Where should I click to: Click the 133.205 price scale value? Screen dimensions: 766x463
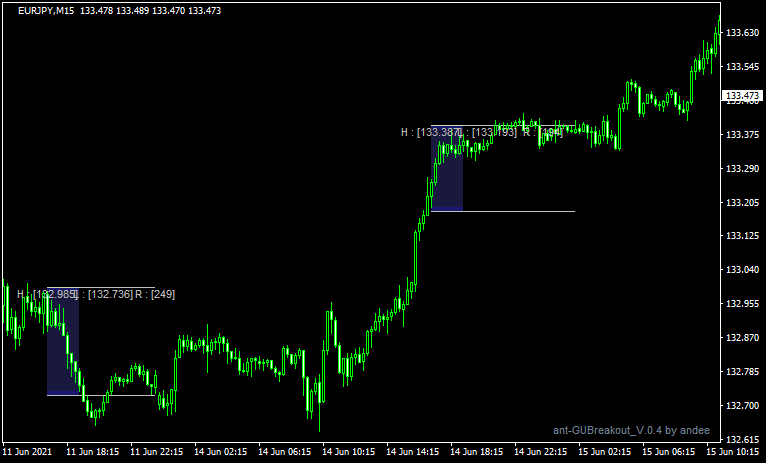(x=741, y=203)
